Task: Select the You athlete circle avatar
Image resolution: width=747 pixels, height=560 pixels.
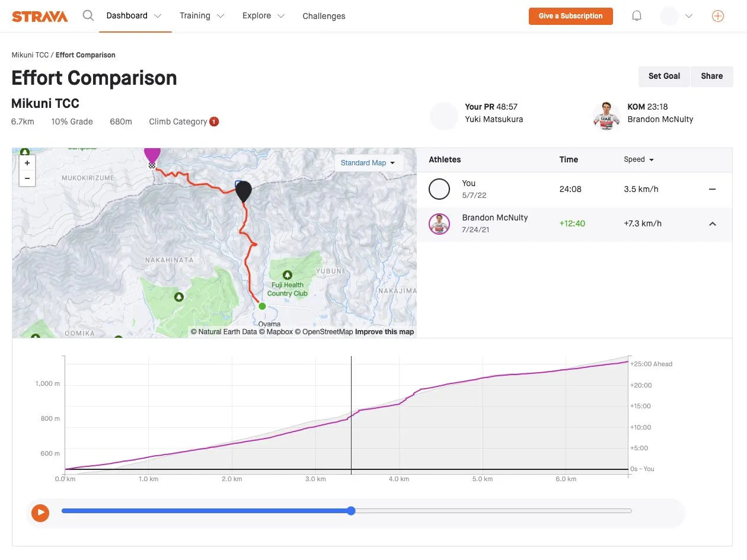Action: [x=439, y=189]
